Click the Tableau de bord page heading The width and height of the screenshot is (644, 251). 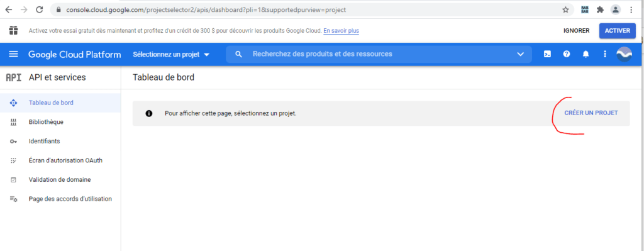tap(164, 77)
